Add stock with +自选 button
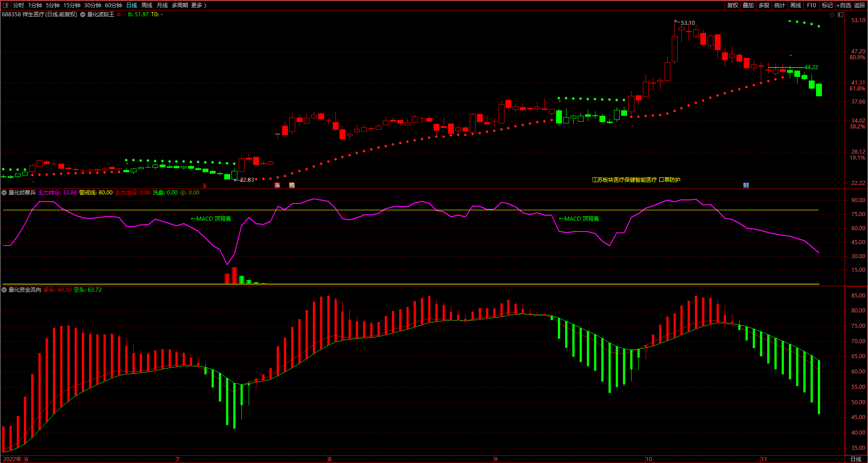This screenshot has height=463, width=868. (844, 5)
